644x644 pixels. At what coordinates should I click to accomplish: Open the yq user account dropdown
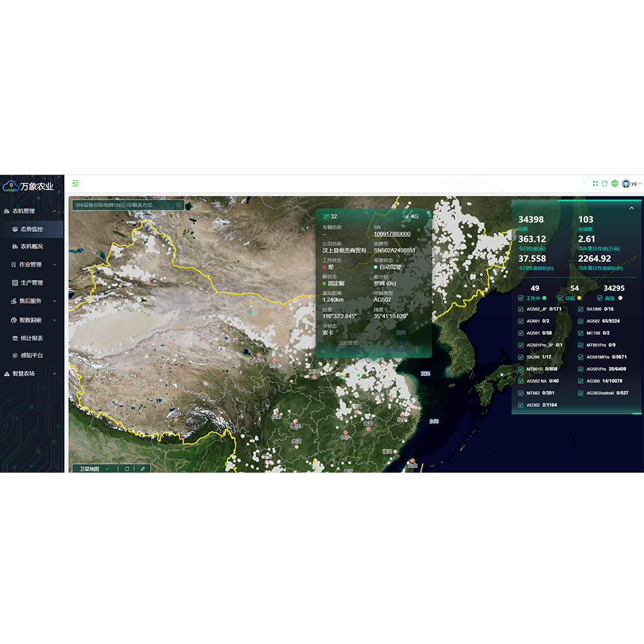point(632,184)
